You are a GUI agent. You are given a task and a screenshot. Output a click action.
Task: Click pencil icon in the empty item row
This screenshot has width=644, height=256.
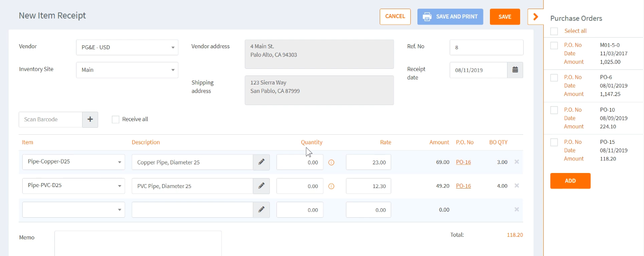click(261, 210)
